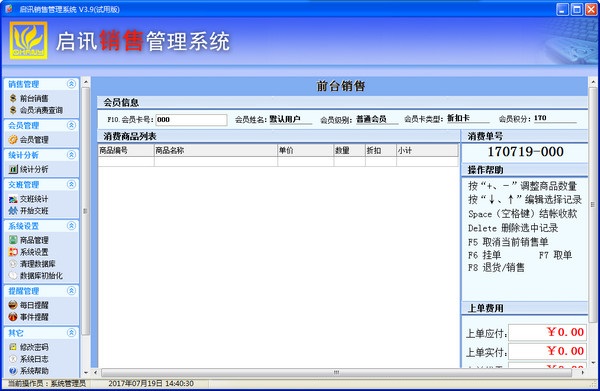Click the 会员消费查询 dollar icon
The image size is (600, 391).
pos(13,110)
